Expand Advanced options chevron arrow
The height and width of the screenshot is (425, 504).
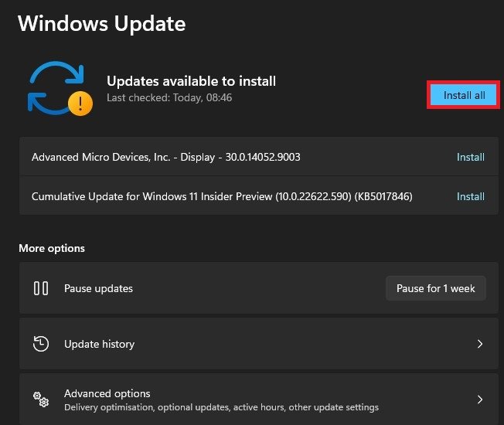coord(480,399)
